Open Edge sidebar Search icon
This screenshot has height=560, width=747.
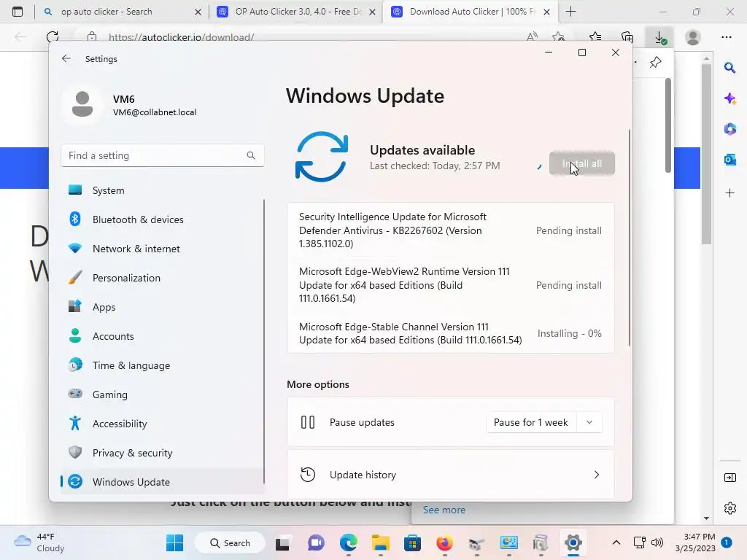pyautogui.click(x=729, y=68)
